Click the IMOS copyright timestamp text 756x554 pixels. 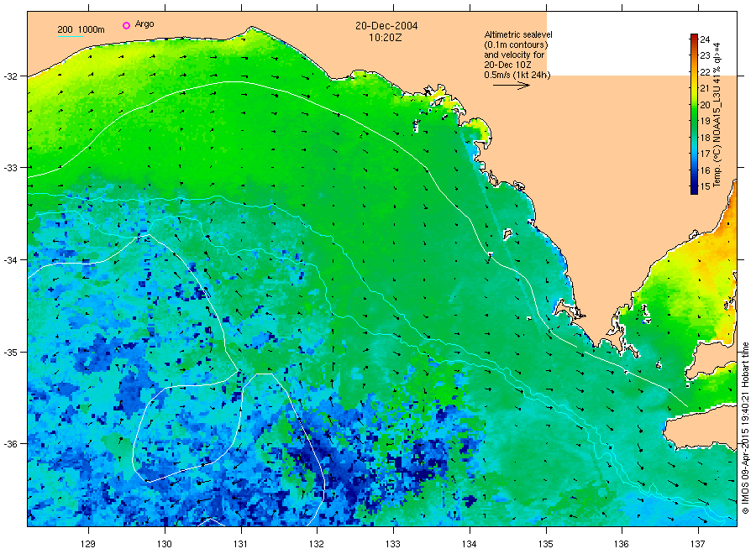pyautogui.click(x=745, y=428)
